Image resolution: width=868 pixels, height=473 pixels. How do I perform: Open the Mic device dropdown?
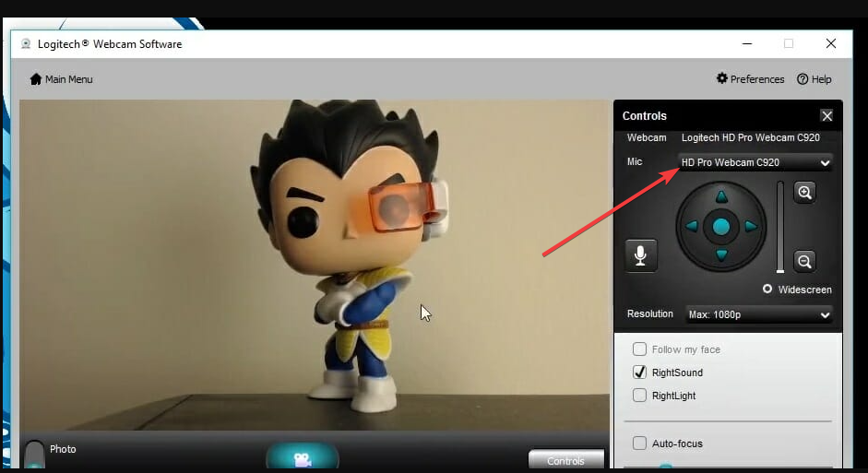(755, 162)
